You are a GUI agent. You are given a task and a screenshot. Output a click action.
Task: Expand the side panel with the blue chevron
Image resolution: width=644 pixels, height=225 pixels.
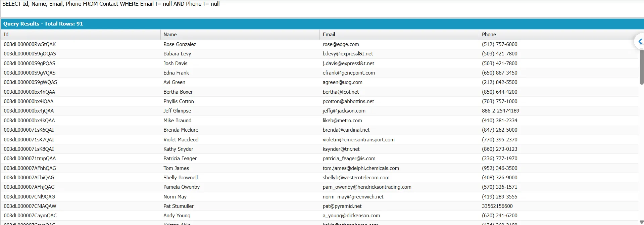[640, 42]
